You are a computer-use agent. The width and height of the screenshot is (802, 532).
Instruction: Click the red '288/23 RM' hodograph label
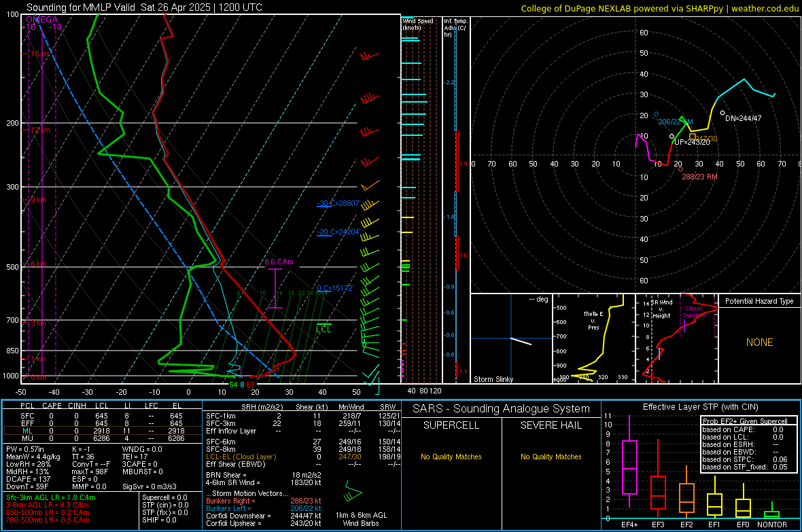pos(699,177)
